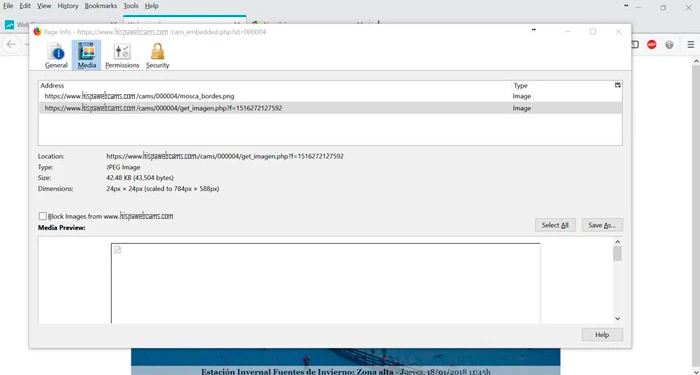This screenshot has height=375, width=700.
Task: Switch to the Security tab with lock icon
Action: [157, 55]
